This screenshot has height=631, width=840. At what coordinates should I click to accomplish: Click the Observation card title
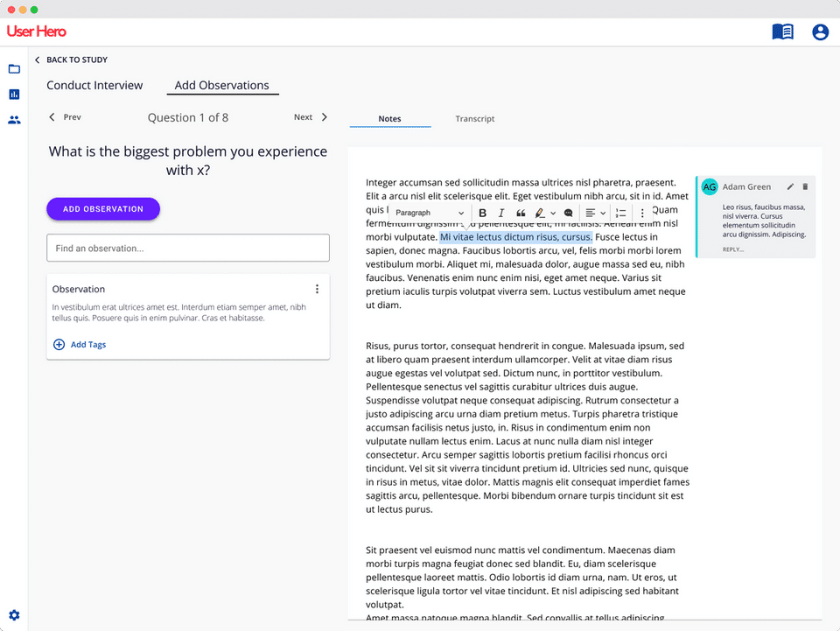click(78, 290)
